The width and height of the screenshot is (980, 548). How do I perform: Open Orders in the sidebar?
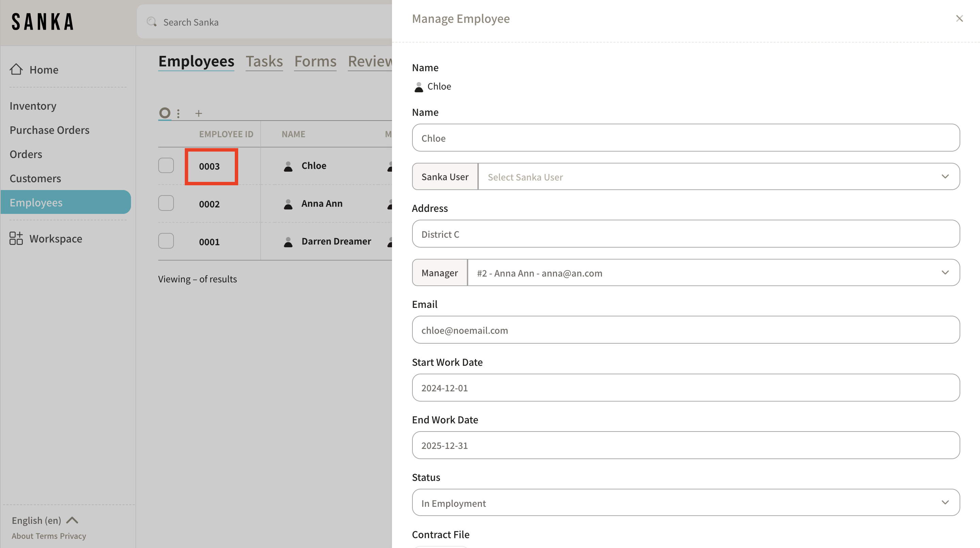tap(26, 154)
